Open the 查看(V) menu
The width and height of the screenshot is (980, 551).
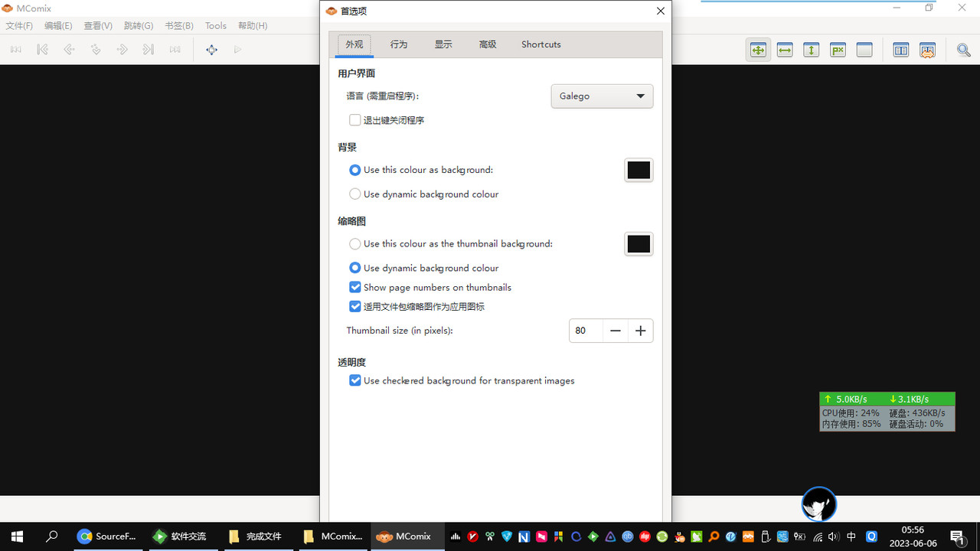(98, 26)
